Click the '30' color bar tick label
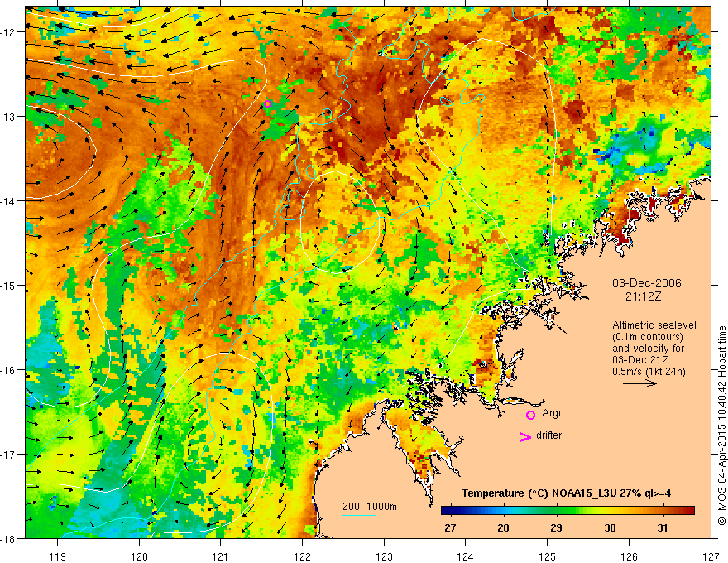Image resolution: width=728 pixels, height=563 pixels. (610, 528)
